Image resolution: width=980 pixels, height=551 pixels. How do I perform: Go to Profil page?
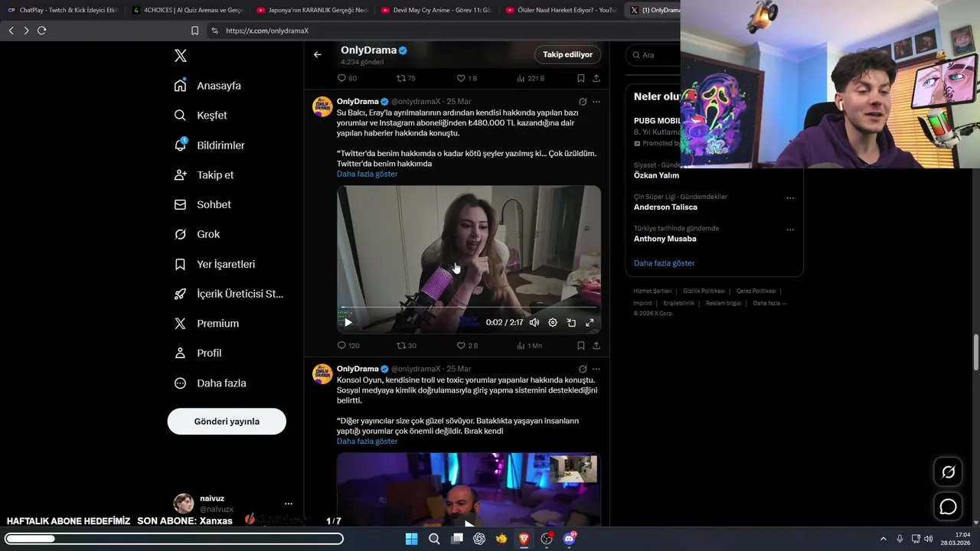point(198,354)
